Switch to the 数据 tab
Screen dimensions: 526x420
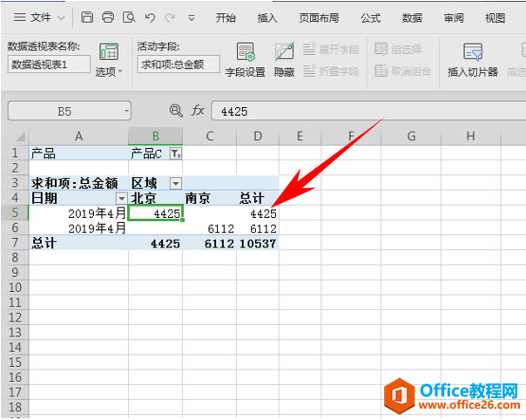pos(412,17)
